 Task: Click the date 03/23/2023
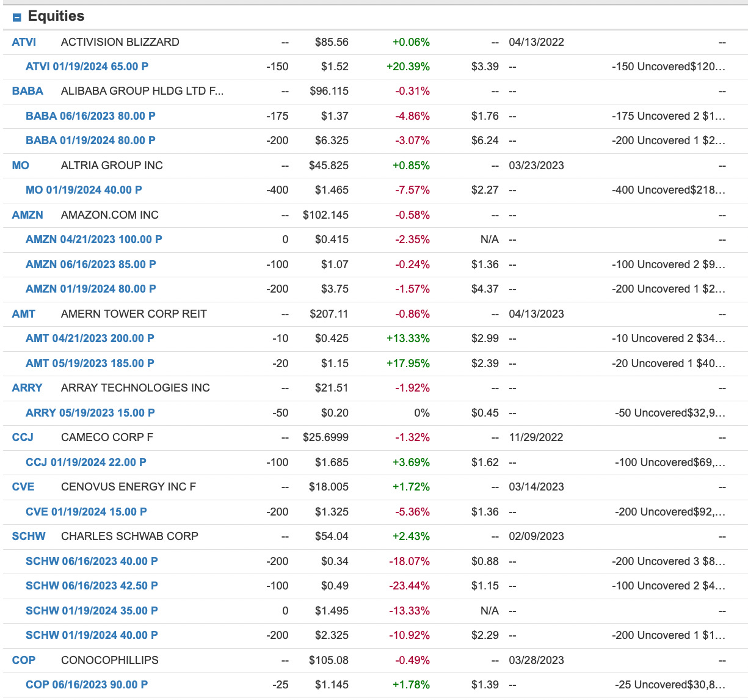point(536,166)
